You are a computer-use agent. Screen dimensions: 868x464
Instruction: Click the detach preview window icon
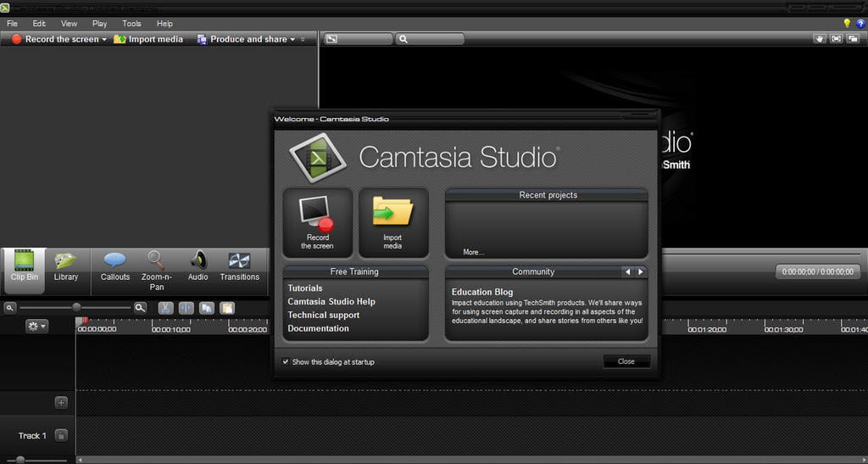[x=853, y=39]
